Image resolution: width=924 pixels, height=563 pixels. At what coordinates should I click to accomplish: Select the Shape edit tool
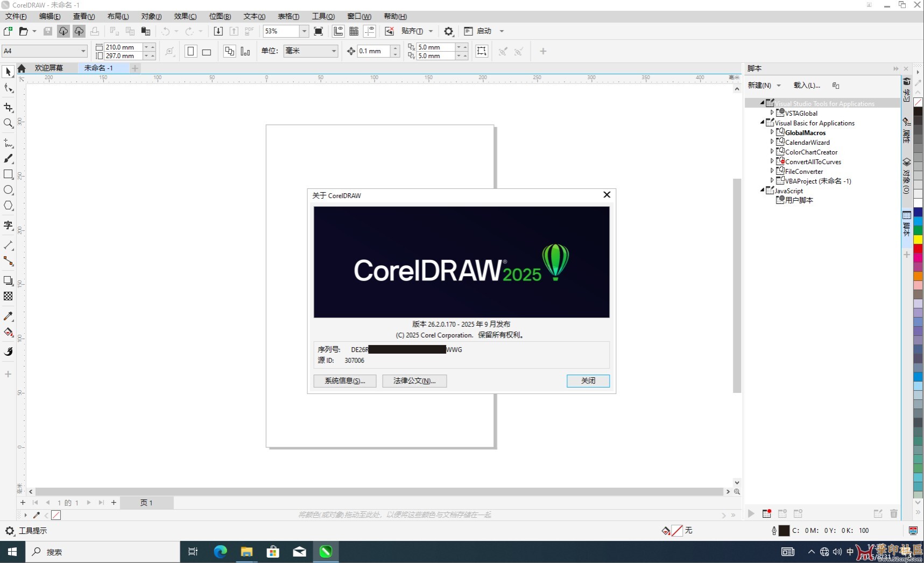pos(8,88)
